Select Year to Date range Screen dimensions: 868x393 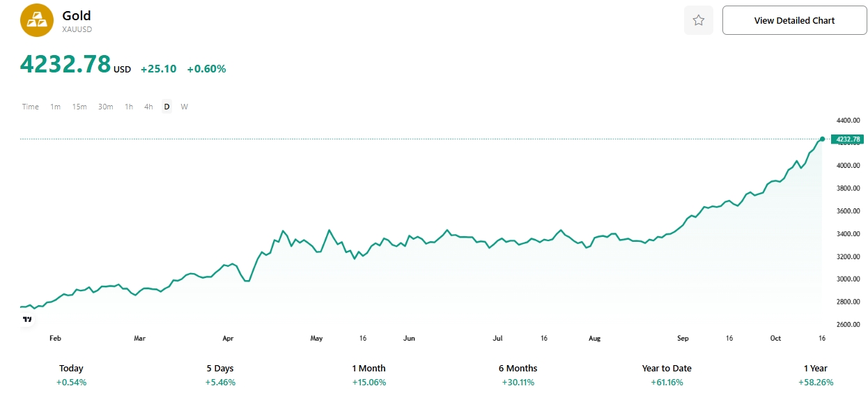tap(667, 375)
